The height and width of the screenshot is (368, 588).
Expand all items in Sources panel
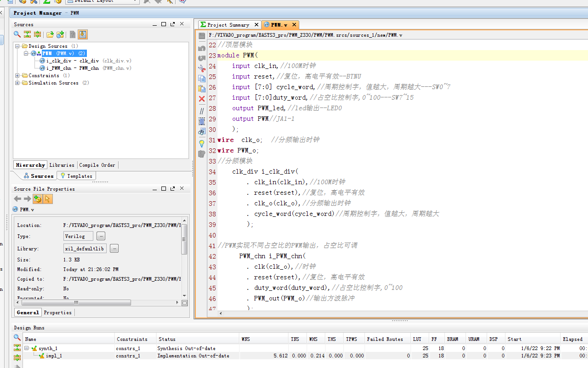(x=38, y=34)
